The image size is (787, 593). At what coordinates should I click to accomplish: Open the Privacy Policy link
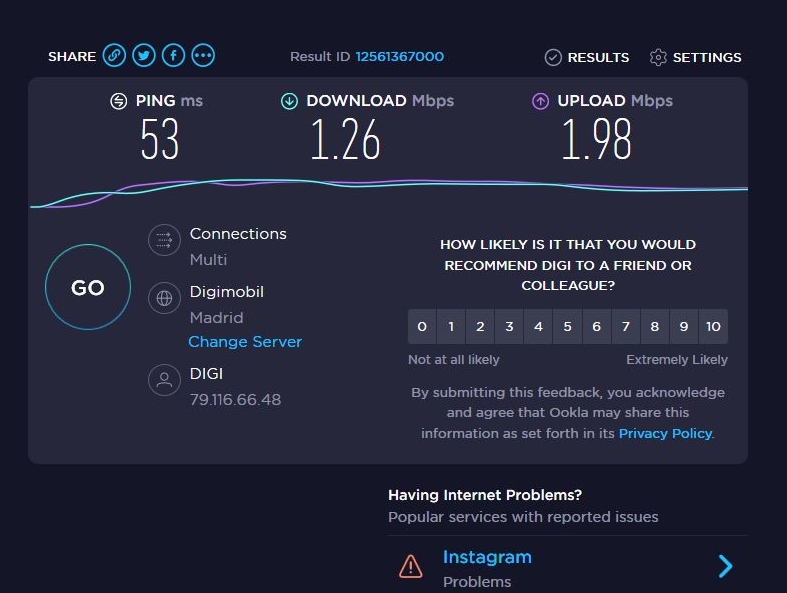click(x=665, y=433)
